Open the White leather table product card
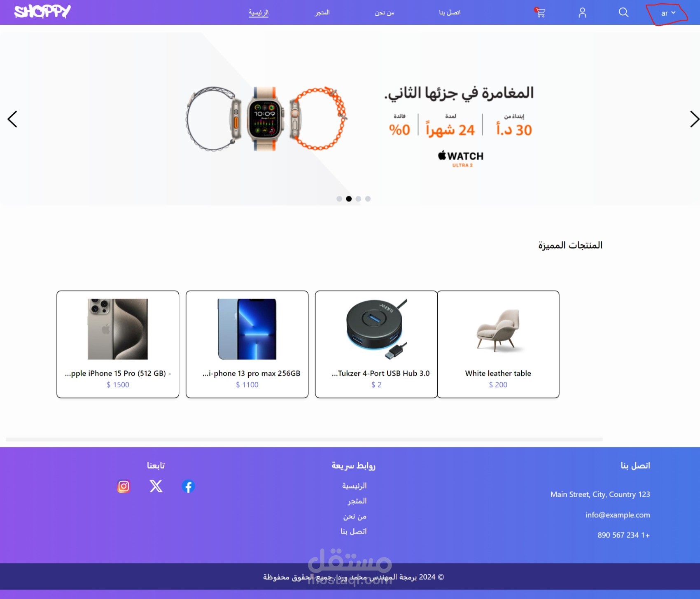Image resolution: width=700 pixels, height=599 pixels. (x=498, y=344)
